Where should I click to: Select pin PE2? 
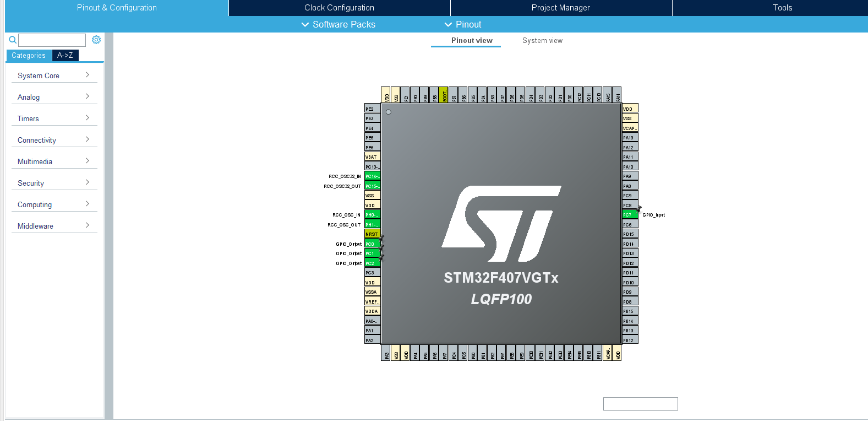(373, 109)
